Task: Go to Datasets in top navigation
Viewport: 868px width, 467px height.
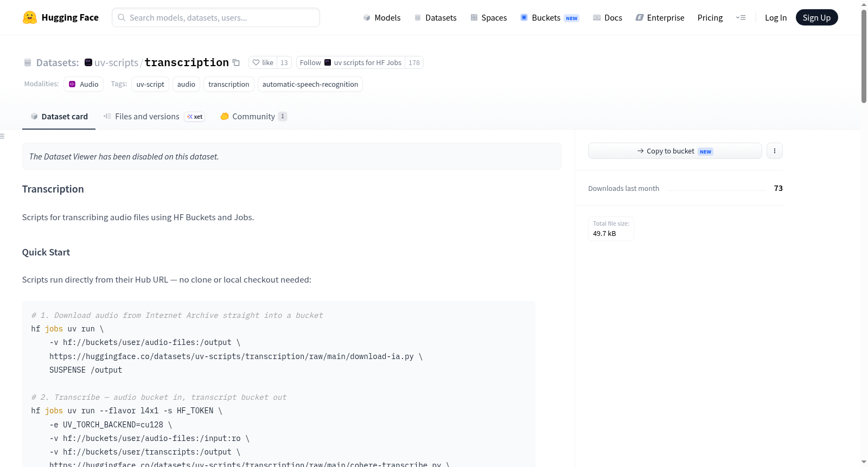Action: [436, 17]
